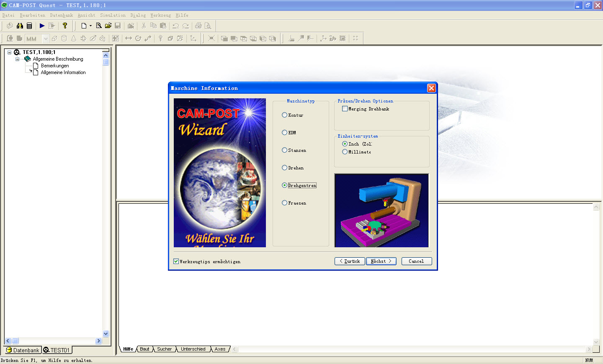Select the Drehen machine type
Viewport: 603px width, 364px height.
pos(293,168)
